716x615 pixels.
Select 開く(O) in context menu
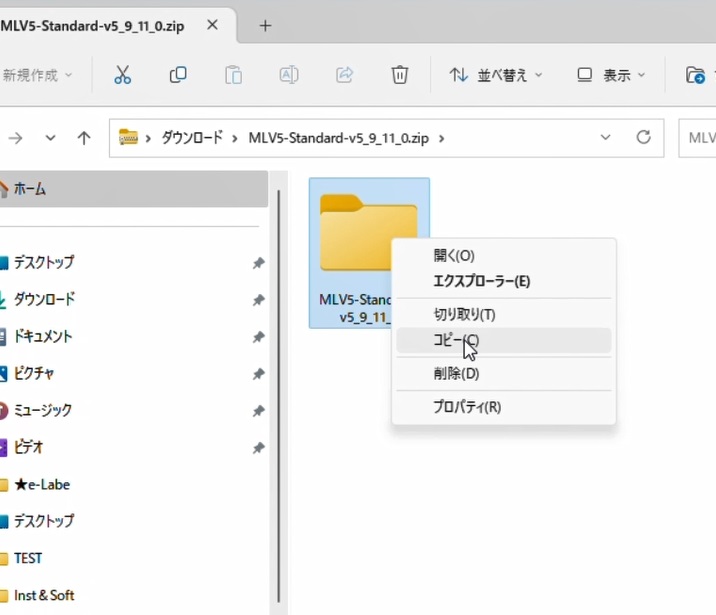[x=504, y=256]
